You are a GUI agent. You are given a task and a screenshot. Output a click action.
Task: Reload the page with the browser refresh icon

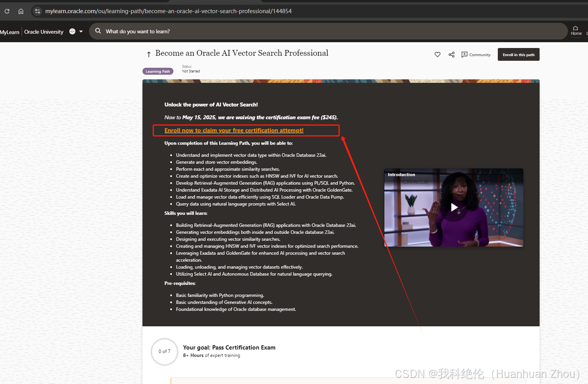click(x=7, y=11)
